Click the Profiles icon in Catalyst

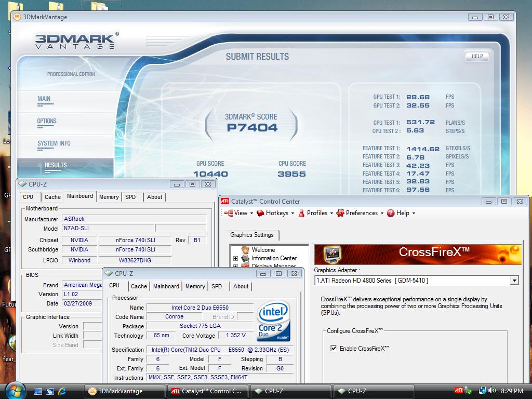coord(301,213)
